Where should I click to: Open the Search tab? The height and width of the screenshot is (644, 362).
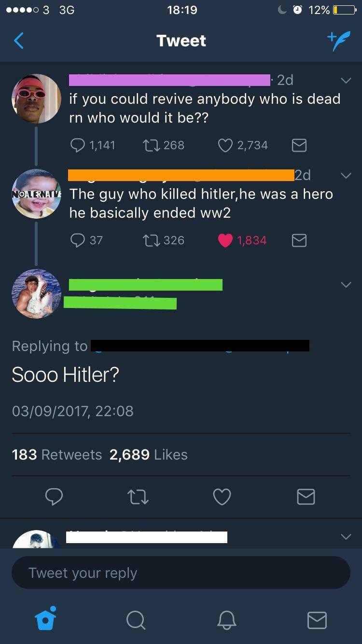point(136,620)
